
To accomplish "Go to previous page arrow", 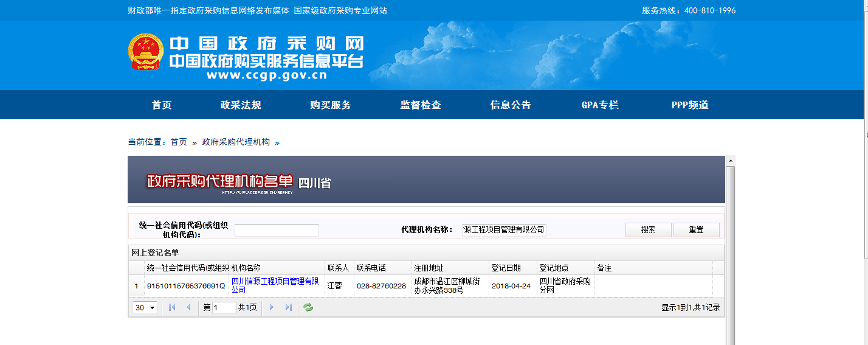I will tap(188, 308).
